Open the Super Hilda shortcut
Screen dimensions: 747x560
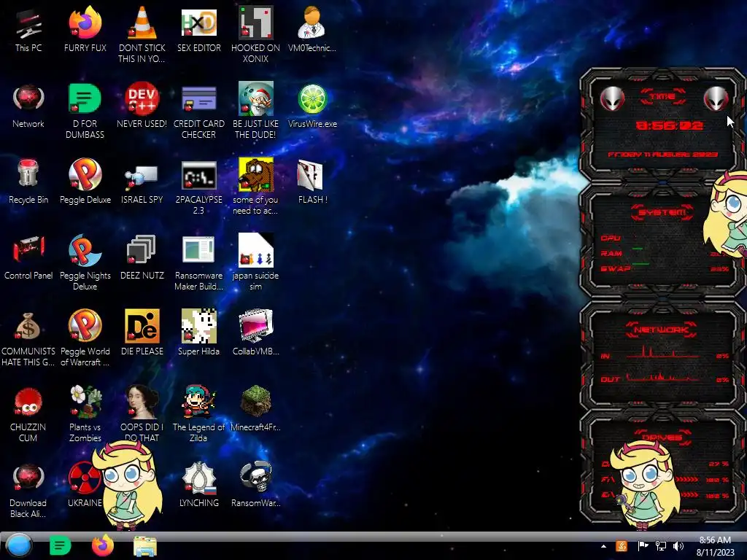(198, 332)
